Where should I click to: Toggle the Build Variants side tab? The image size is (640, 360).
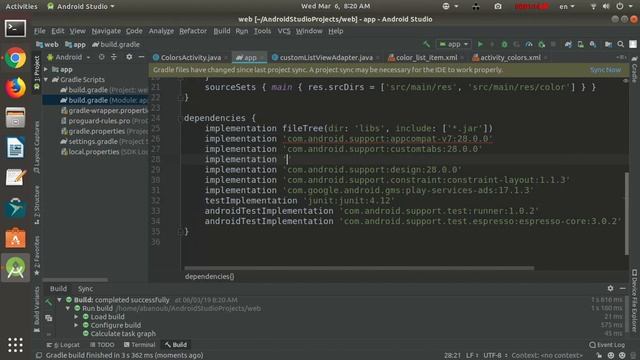tap(37, 309)
